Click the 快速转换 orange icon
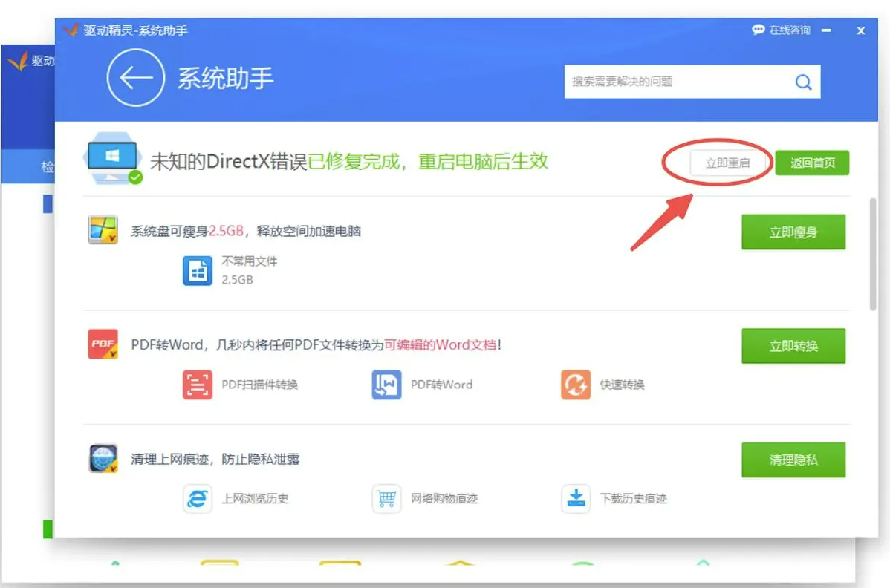 [576, 385]
